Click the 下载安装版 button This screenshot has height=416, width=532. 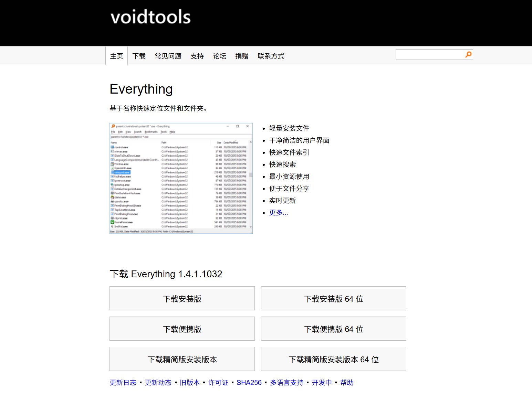(x=182, y=298)
